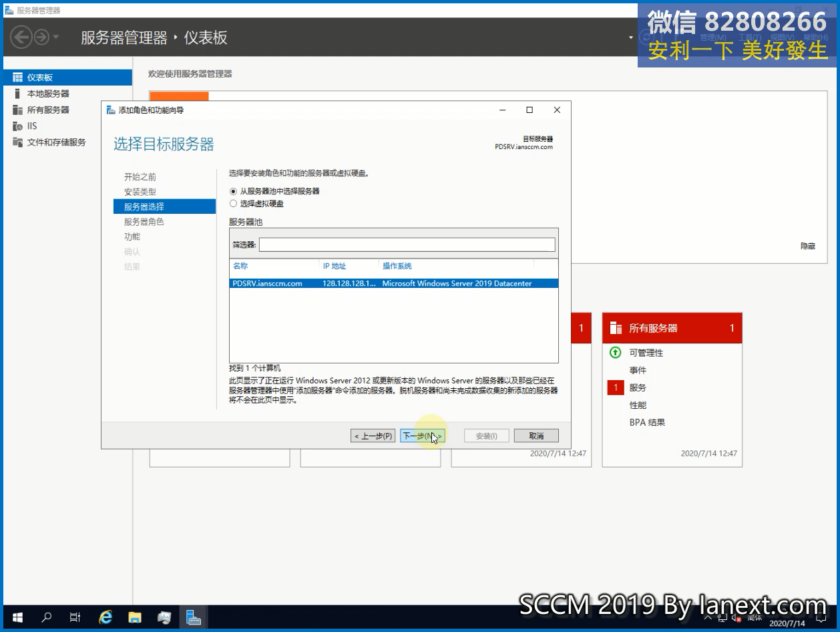Click the 隐藏 link on the dashboard
The width and height of the screenshot is (840, 632).
click(808, 246)
